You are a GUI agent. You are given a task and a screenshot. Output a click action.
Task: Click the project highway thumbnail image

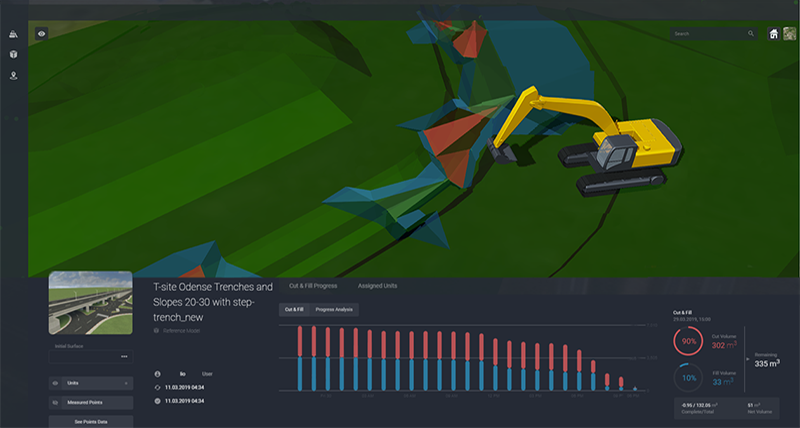point(90,303)
